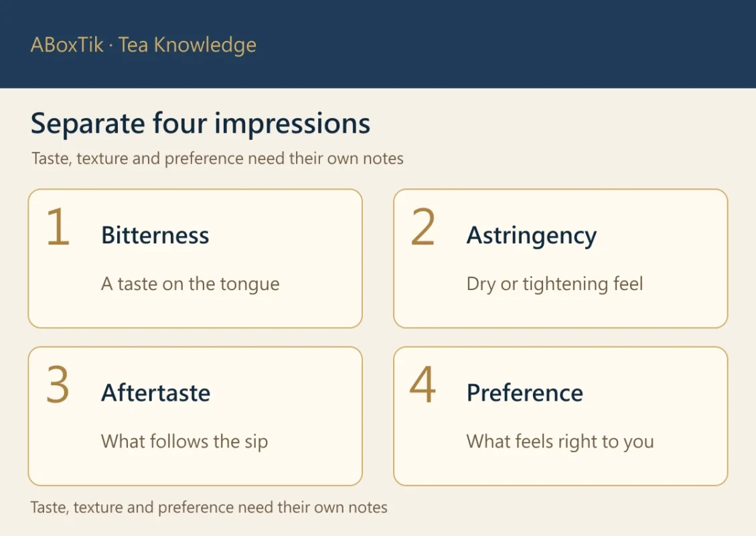Click the footer note below the cards
756x536 pixels.
coord(209,508)
